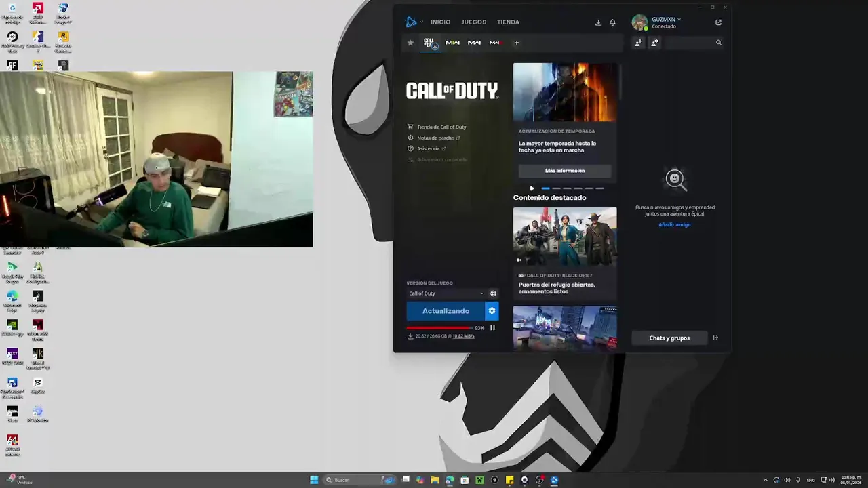Viewport: 868px width, 488px height.
Task: Open the Microsoft Store taskbar icon
Action: point(465,480)
